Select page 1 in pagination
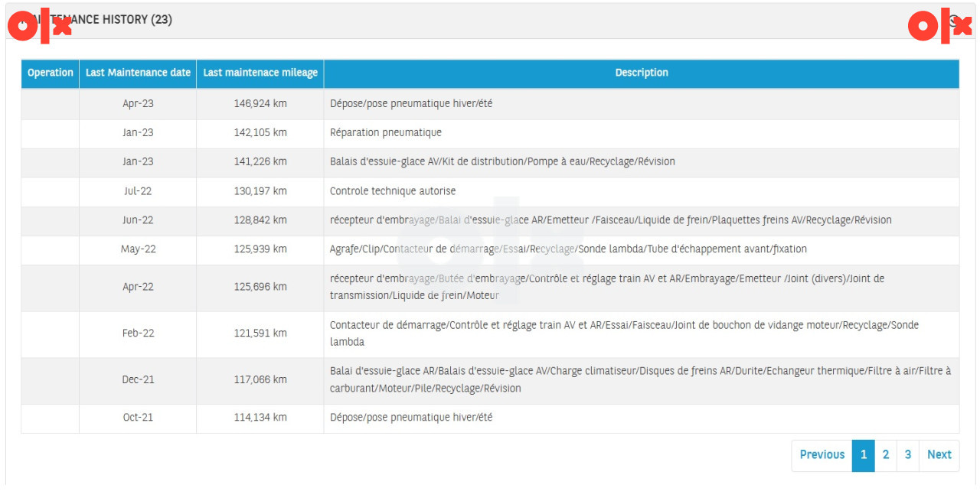 [x=864, y=454]
